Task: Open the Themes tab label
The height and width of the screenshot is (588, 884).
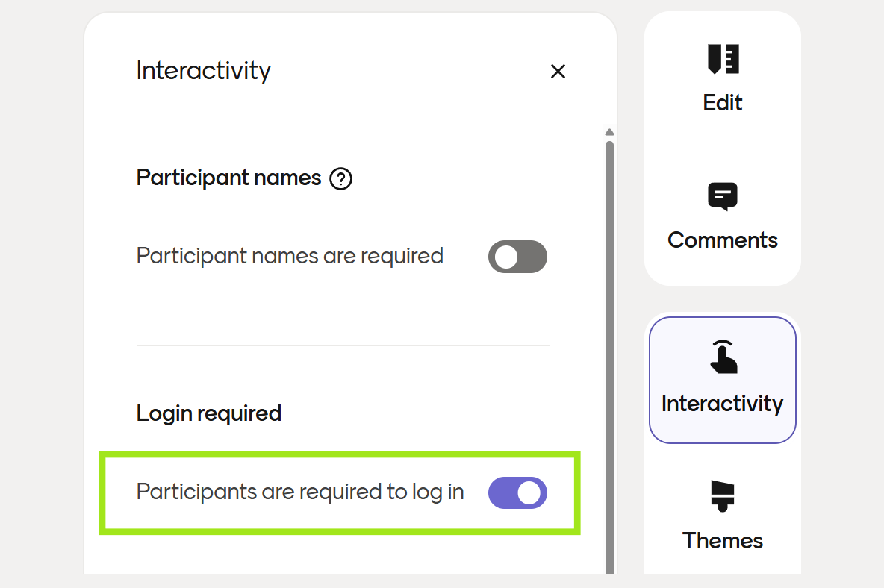Action: tap(723, 540)
